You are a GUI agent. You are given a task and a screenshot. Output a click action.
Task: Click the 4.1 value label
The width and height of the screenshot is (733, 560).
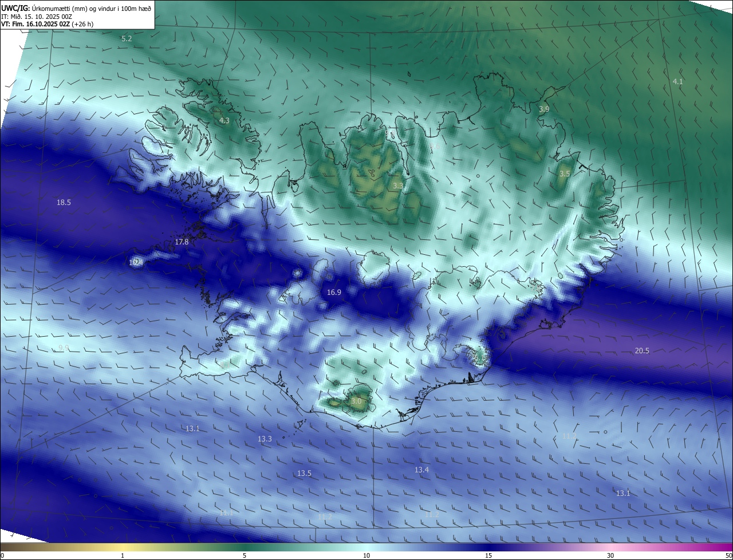click(677, 82)
